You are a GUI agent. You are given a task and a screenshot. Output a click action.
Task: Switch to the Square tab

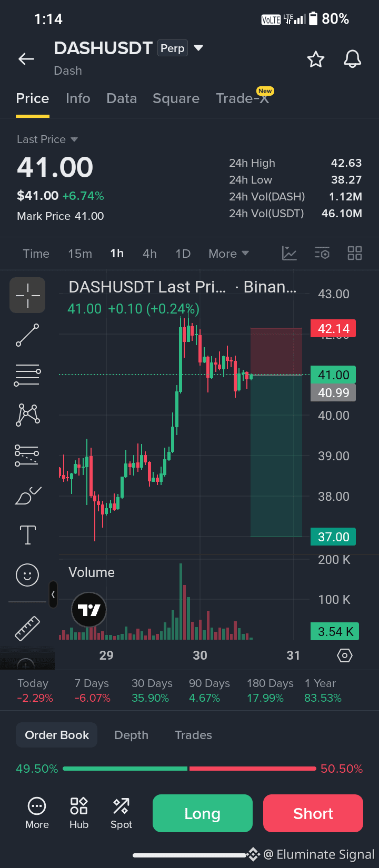point(176,98)
